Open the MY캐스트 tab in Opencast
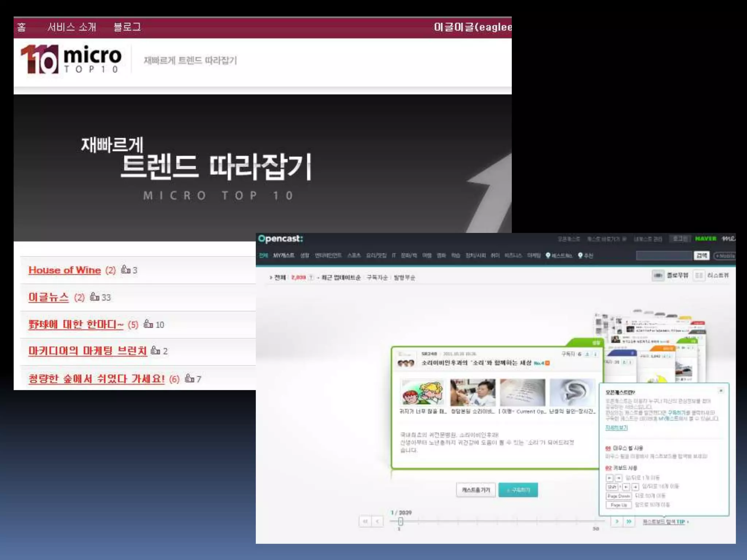Screen dimensions: 747x560 pyautogui.click(x=283, y=256)
